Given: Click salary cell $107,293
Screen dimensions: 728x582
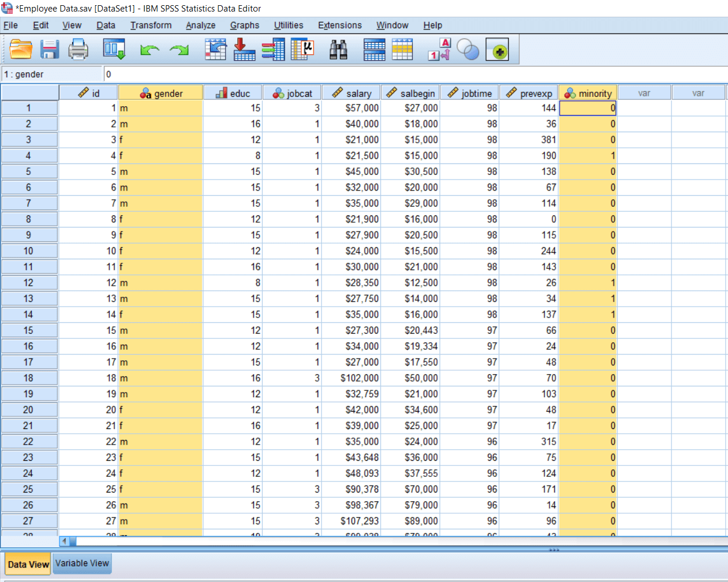Looking at the screenshot, I should (351, 521).
